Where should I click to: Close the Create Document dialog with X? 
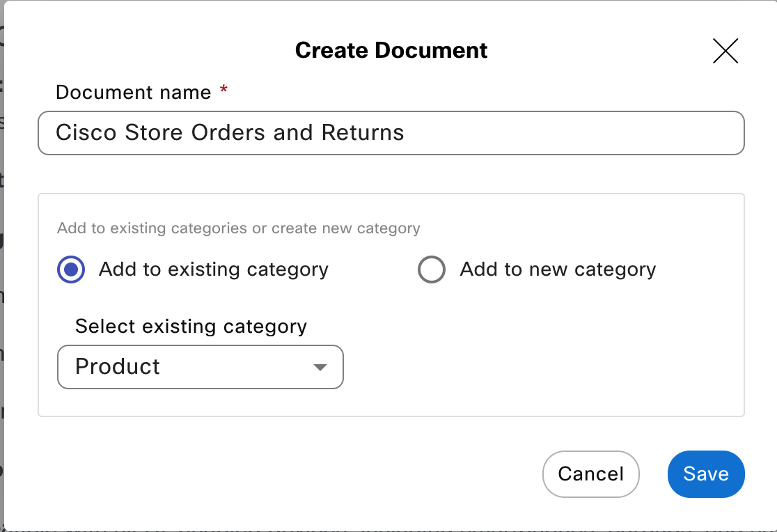tap(725, 51)
